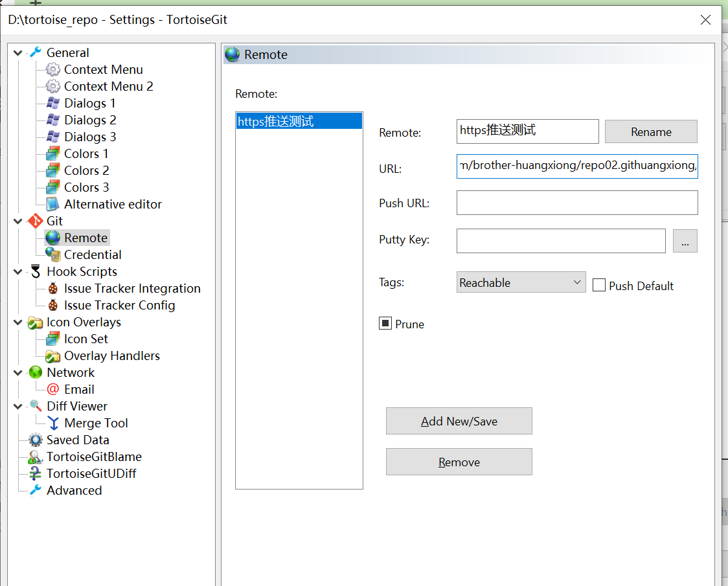
Task: Select Issue Tracker Integration entry
Action: coord(132,288)
